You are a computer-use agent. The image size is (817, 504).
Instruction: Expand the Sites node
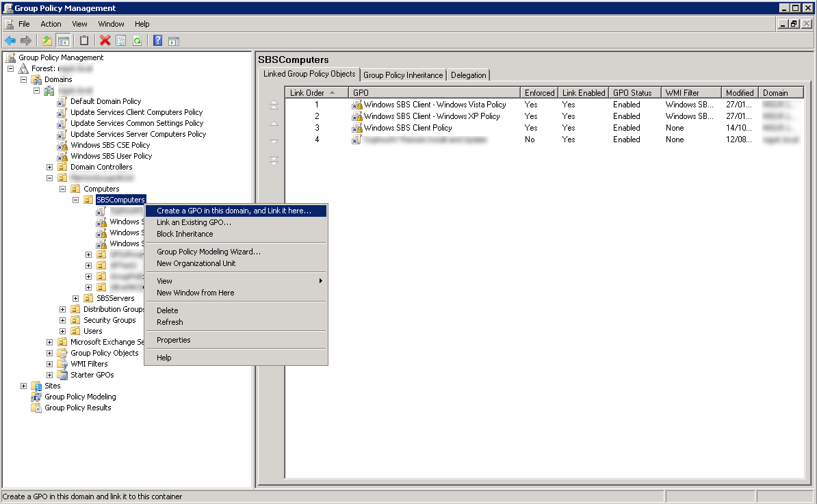coord(23,386)
